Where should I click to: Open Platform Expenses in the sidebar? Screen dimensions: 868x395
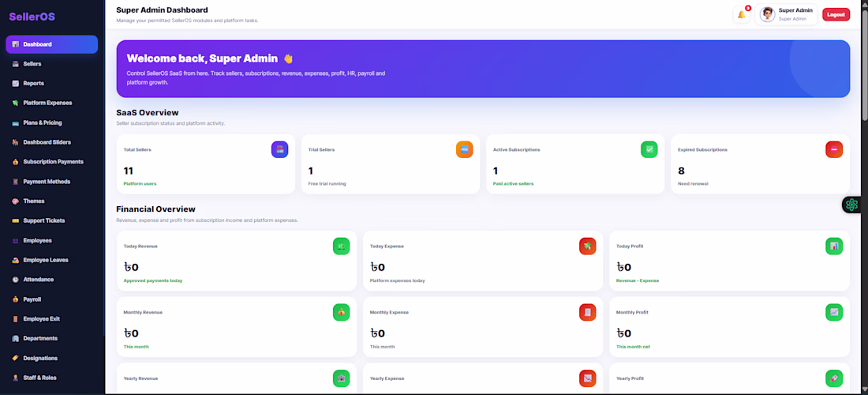click(52, 103)
